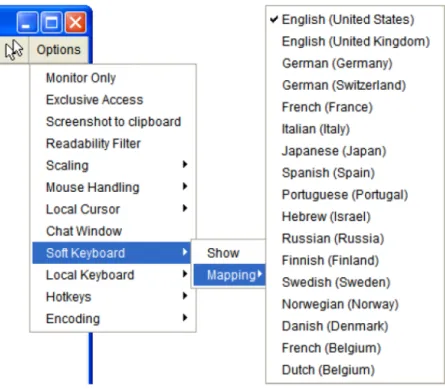Select German (Switzerland) mapping

355,85
